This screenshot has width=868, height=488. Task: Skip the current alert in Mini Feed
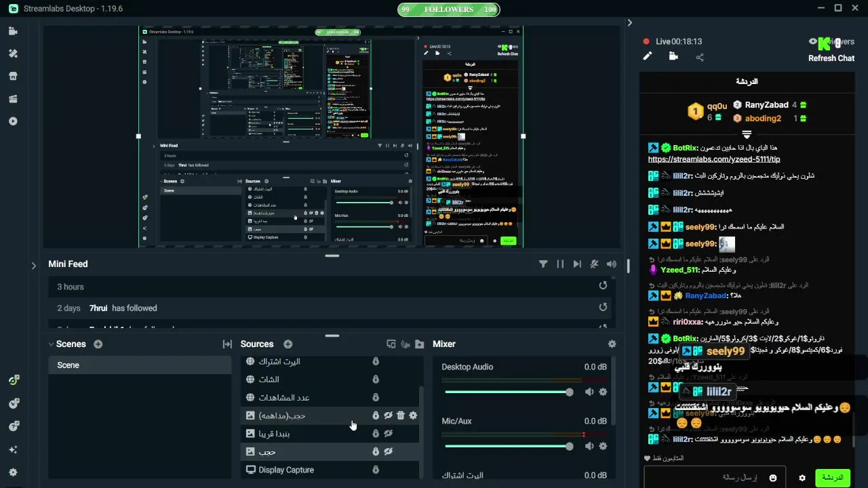[x=577, y=264]
